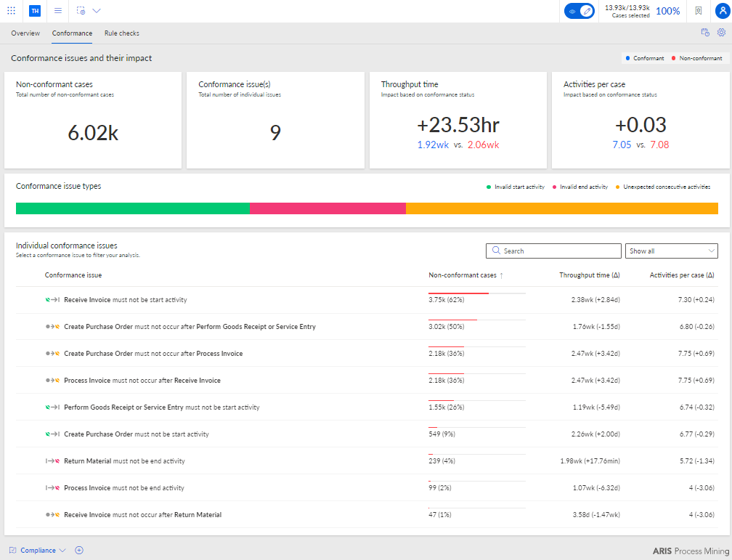This screenshot has width=732, height=560.
Task: Select Perform Goods Receipt must not be start activity
Action: tap(367, 407)
